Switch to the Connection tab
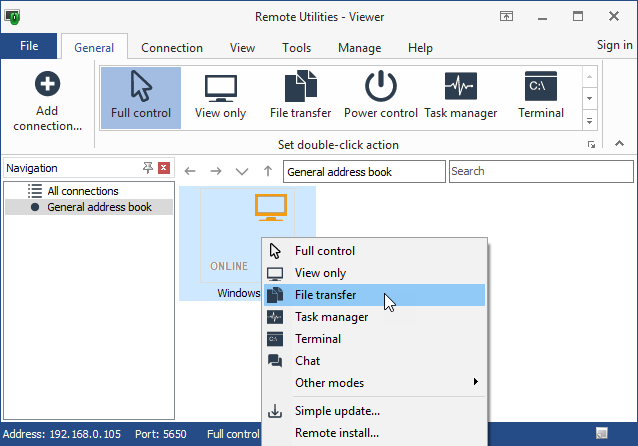This screenshot has height=446, width=638. point(172,48)
